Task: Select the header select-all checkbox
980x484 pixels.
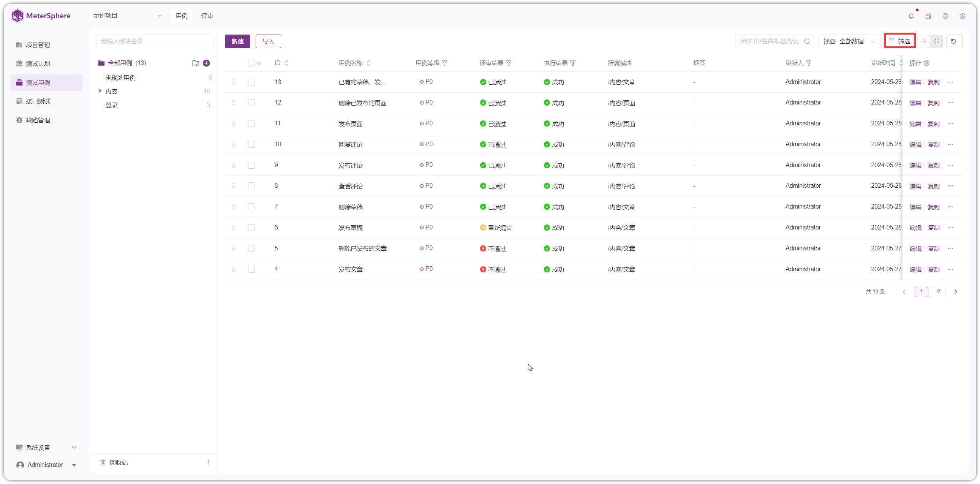Action: click(x=251, y=63)
